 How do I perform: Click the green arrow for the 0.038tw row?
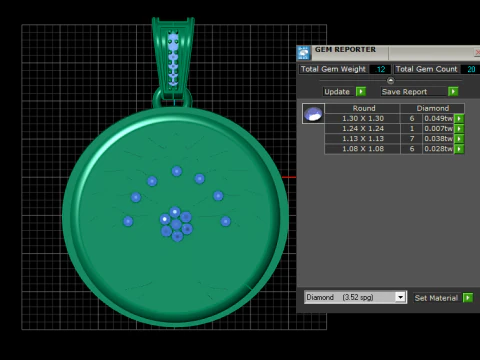pos(459,139)
